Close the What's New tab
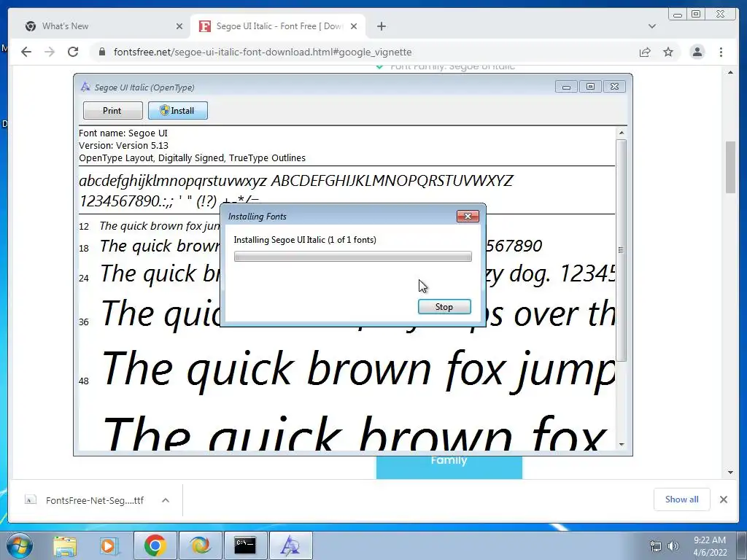The width and height of the screenshot is (747, 560). pyautogui.click(x=179, y=26)
